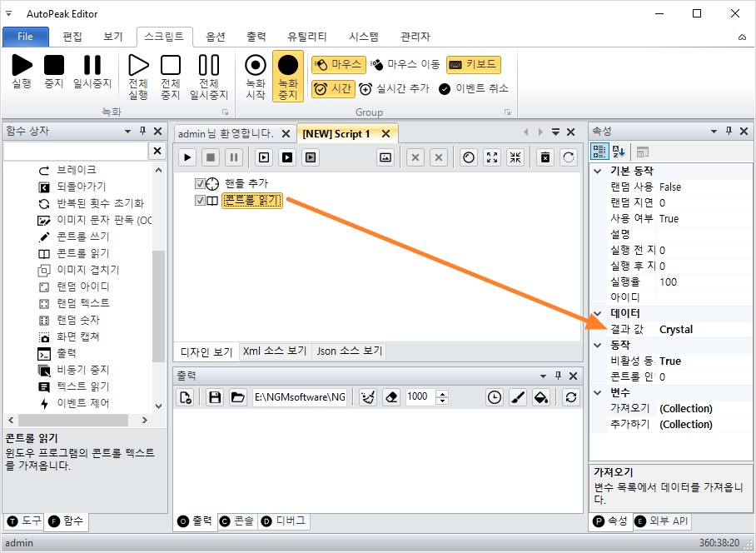Open the File menu
The height and width of the screenshot is (553, 756).
pos(26,37)
